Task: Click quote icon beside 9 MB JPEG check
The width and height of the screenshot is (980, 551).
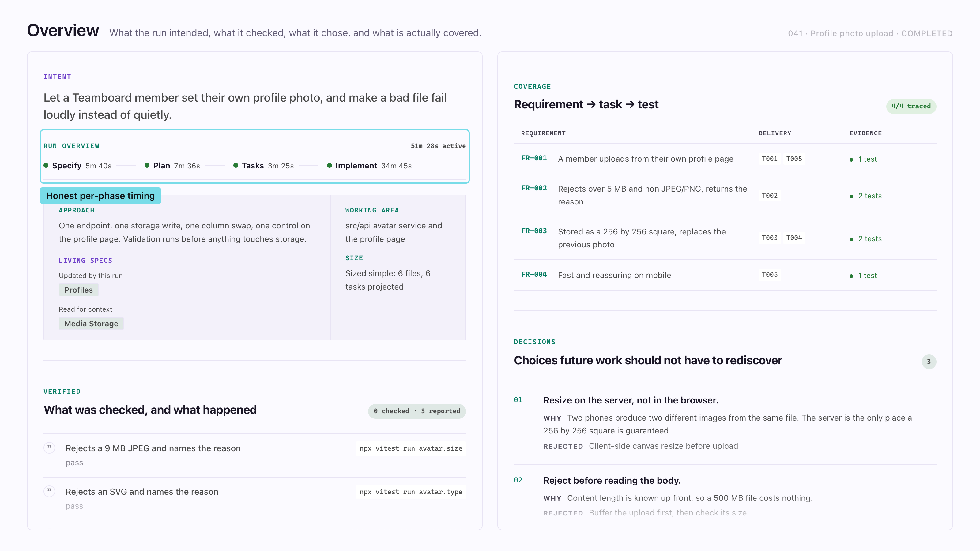Action: (x=49, y=448)
